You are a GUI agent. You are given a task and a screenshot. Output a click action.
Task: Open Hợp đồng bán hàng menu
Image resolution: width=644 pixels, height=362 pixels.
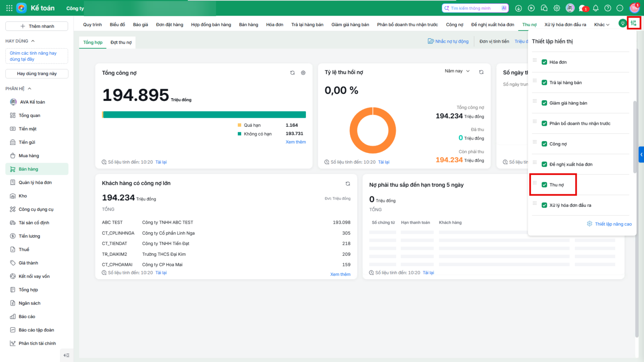click(211, 25)
